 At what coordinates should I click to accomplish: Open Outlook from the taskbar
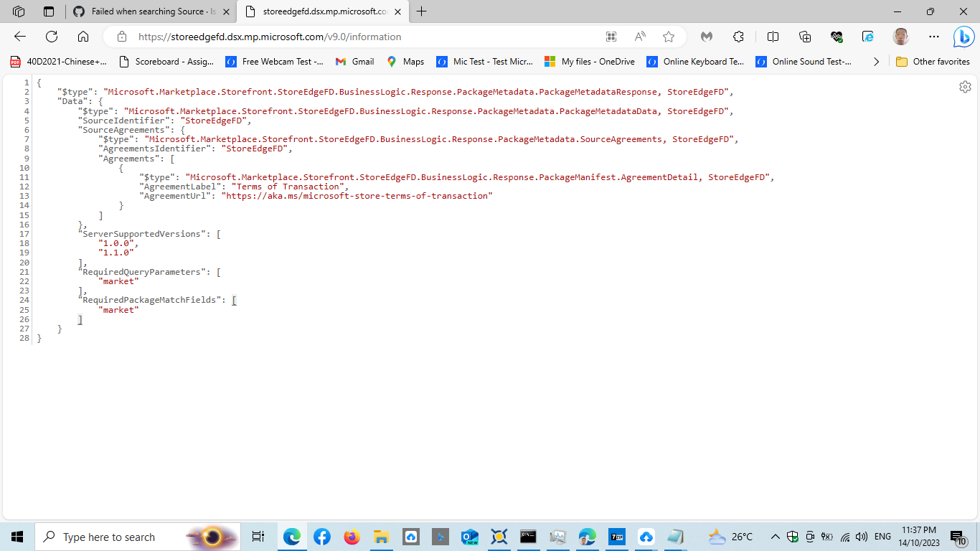click(468, 536)
